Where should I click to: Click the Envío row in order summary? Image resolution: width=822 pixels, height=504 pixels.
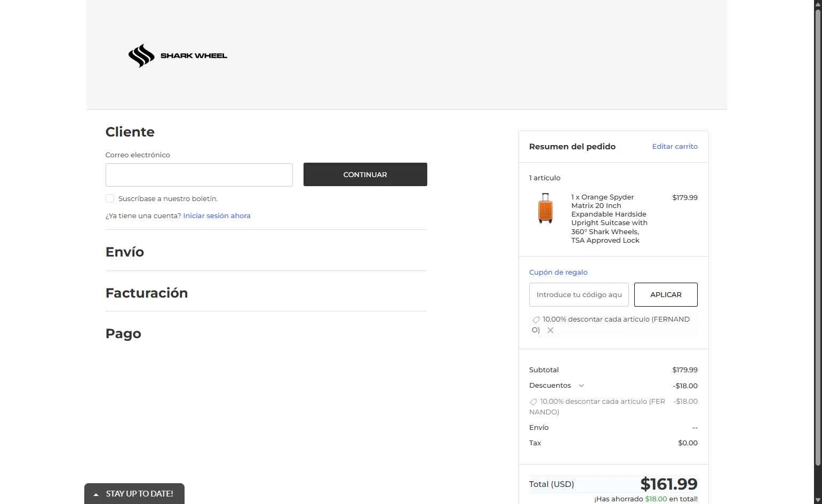613,427
